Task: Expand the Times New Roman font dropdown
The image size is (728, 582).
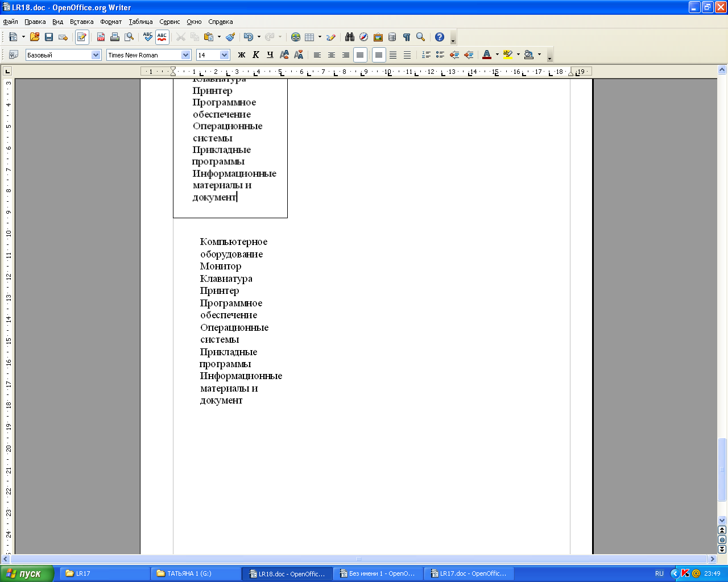Action: coord(186,55)
